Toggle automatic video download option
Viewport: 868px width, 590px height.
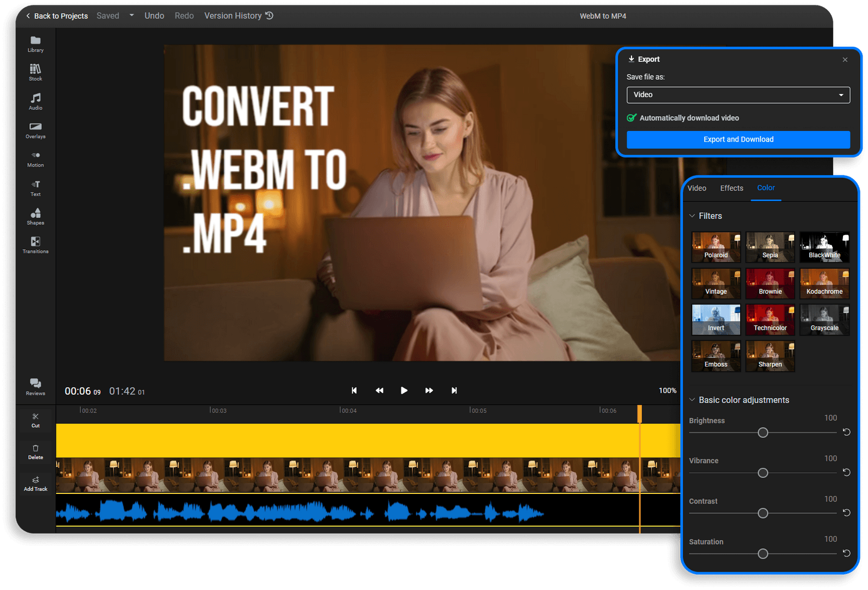pyautogui.click(x=632, y=118)
